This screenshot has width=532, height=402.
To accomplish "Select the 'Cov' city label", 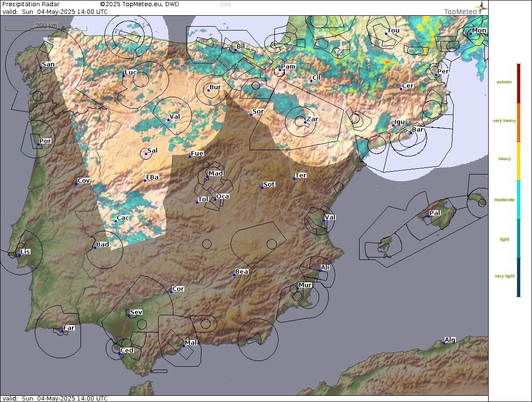I will pyautogui.click(x=83, y=181).
